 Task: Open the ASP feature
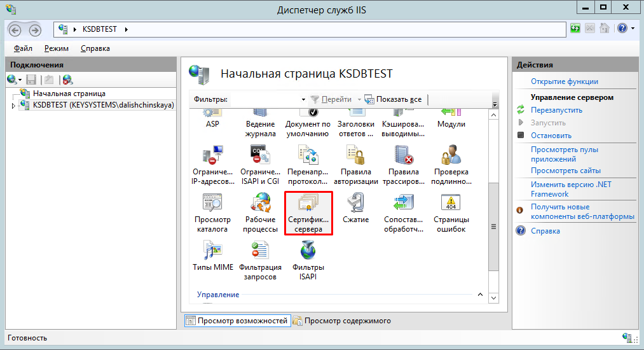coord(212,119)
